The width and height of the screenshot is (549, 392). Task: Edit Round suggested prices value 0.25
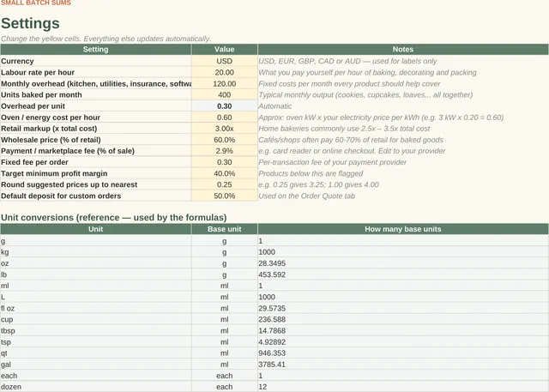[225, 184]
